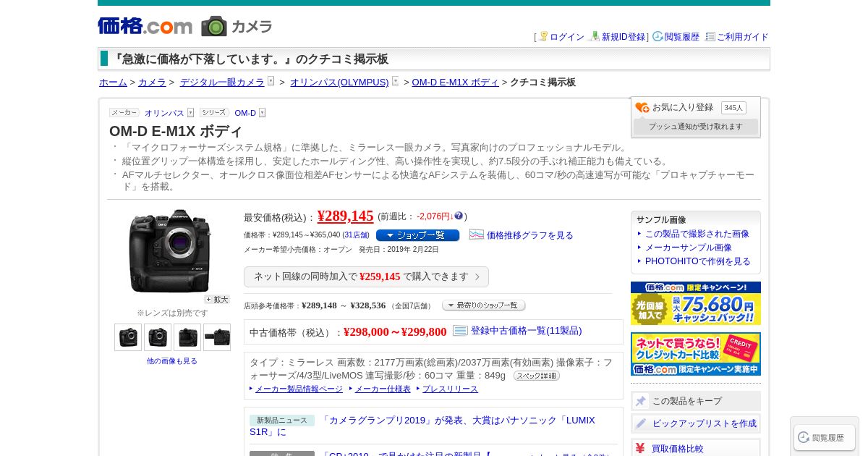Viewport: 868px width, 456px height.
Task: Click 登録中古価格一覧(11製品) link
Action: click(527, 331)
